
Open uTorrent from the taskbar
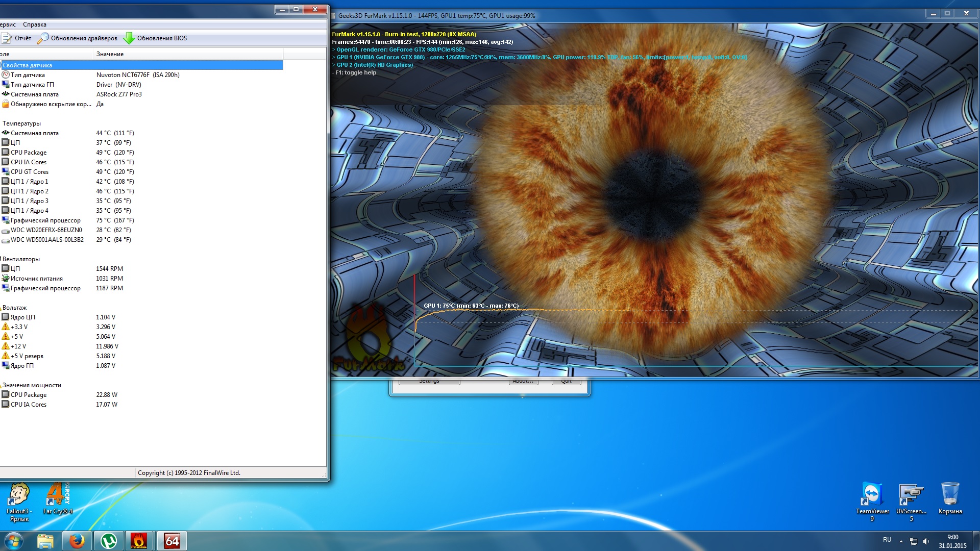pos(108,541)
